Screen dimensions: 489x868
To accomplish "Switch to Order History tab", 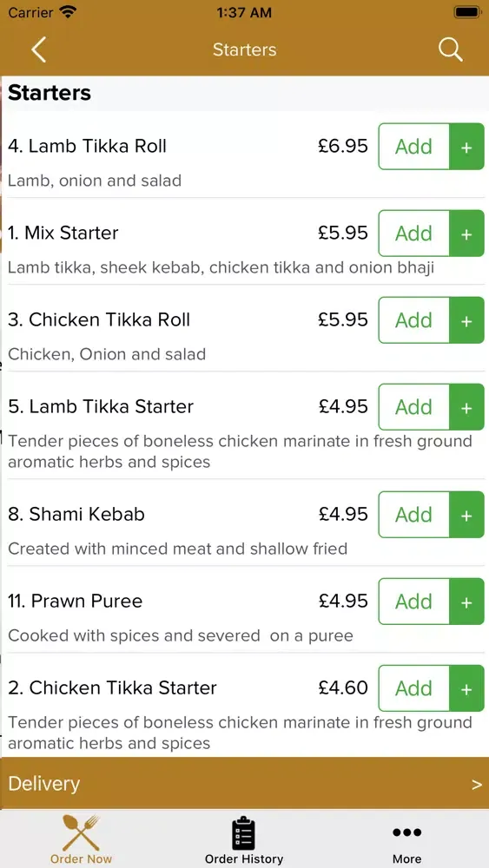I will (244, 839).
